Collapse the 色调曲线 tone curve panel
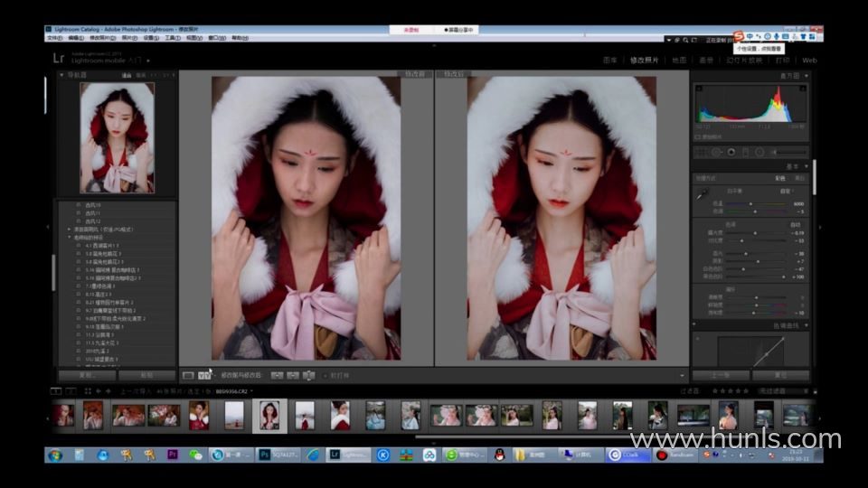The image size is (868, 488). pyautogui.click(x=806, y=325)
